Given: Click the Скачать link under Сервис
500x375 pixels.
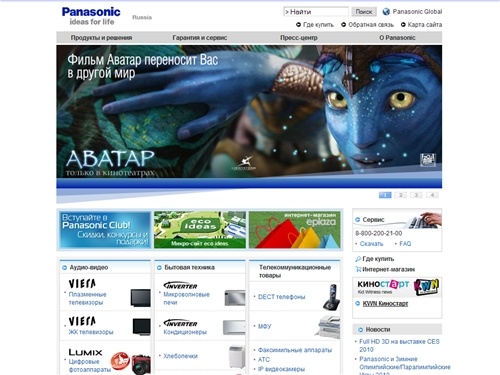Looking at the screenshot, I should tap(371, 244).
